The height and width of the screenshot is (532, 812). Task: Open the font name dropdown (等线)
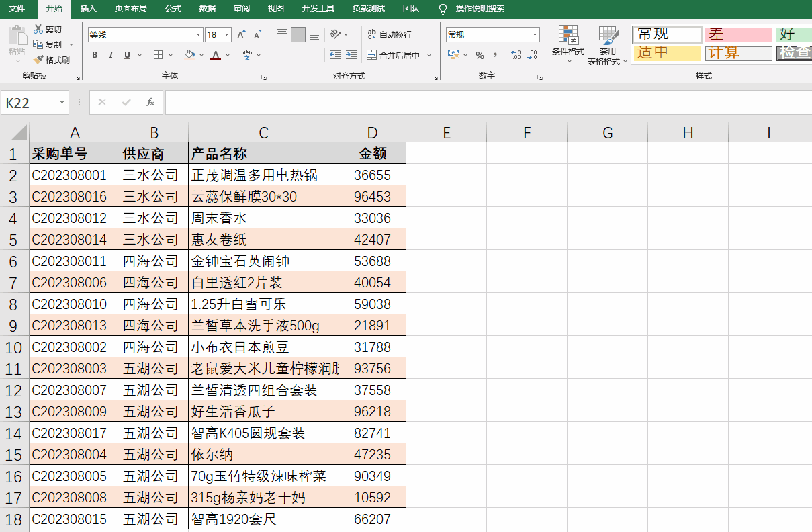199,34
